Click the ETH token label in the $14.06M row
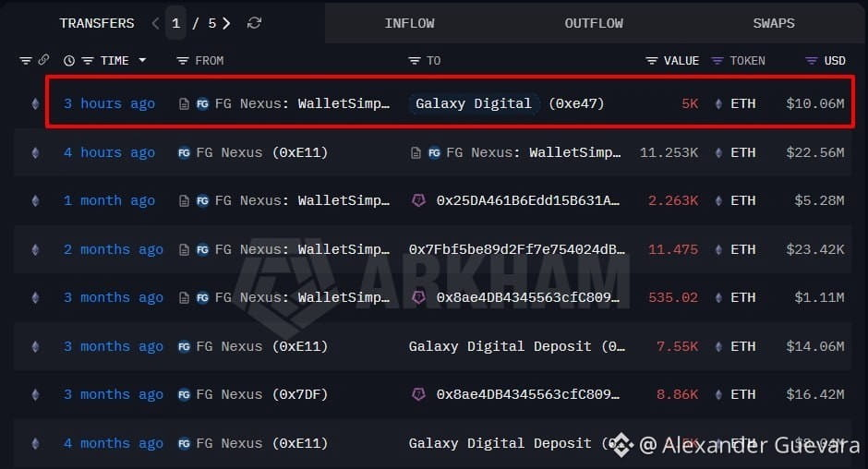 pyautogui.click(x=743, y=346)
